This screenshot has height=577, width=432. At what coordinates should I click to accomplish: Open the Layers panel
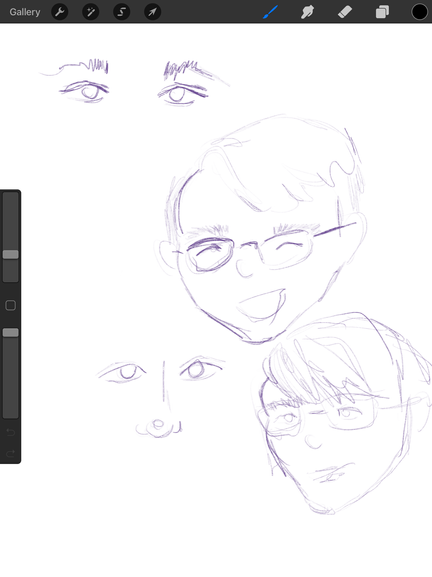click(x=382, y=12)
